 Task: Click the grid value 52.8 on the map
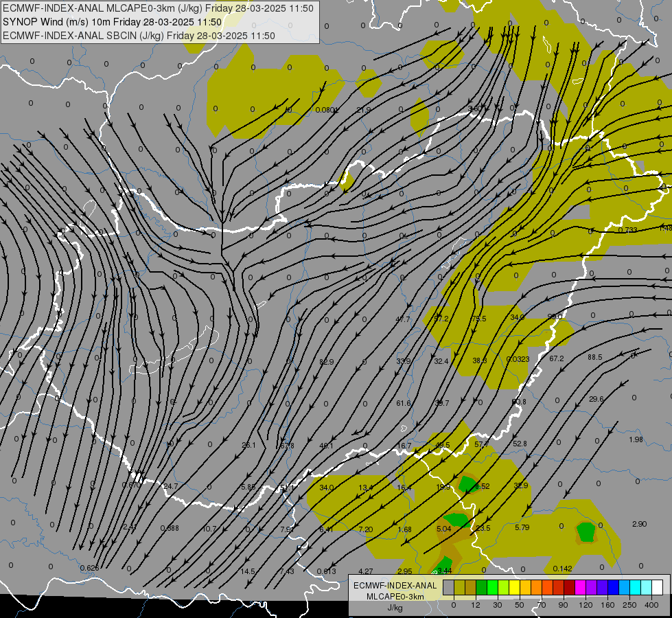[520, 444]
